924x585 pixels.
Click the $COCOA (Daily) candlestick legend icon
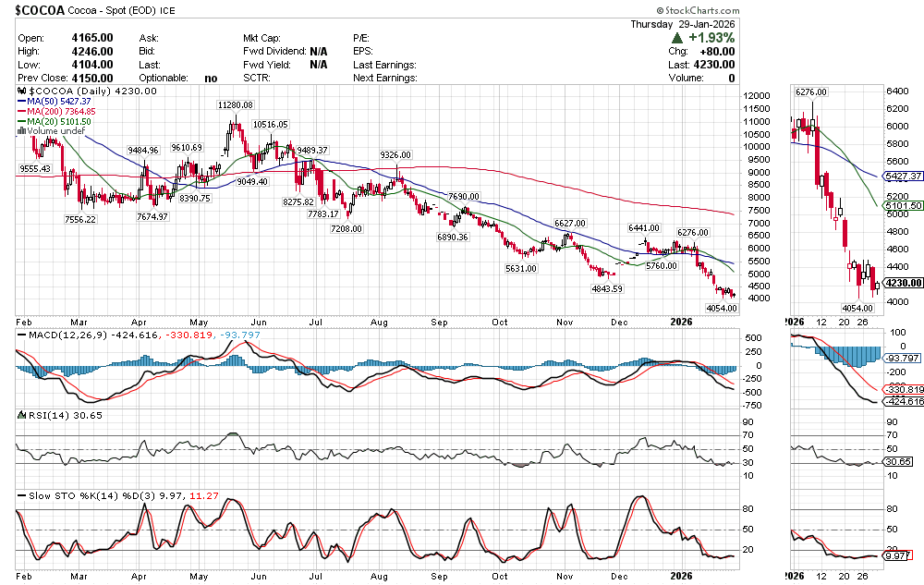(22, 91)
